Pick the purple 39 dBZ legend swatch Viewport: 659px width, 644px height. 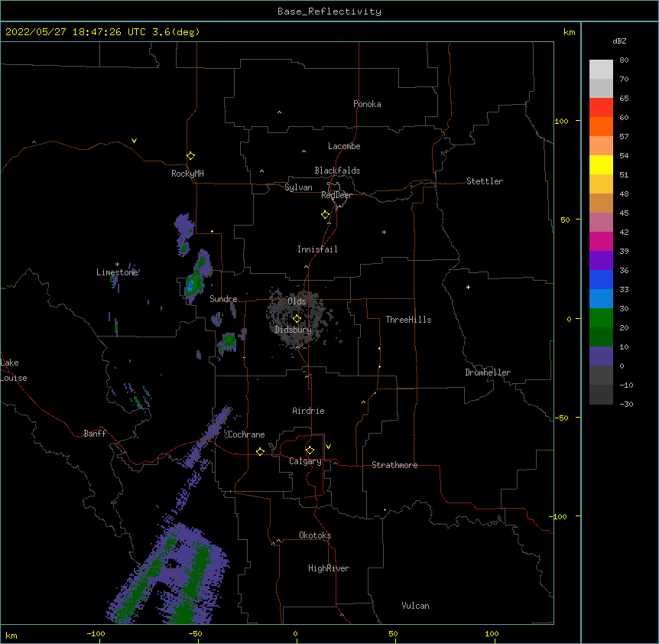(601, 260)
